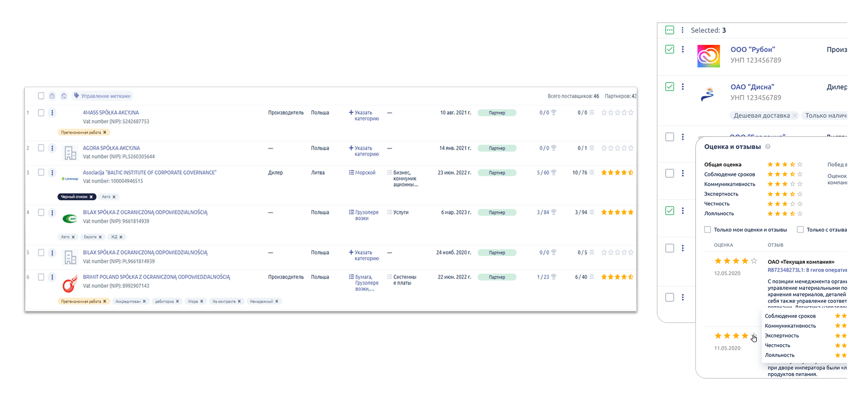Remove the Черный список tag
The height and width of the screenshot is (401, 868).
coord(91,197)
